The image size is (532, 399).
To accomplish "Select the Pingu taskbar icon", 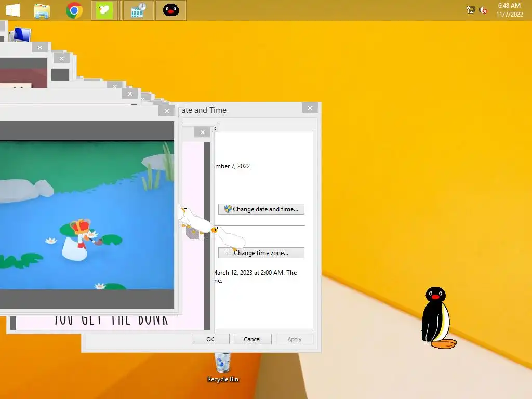I will click(170, 10).
